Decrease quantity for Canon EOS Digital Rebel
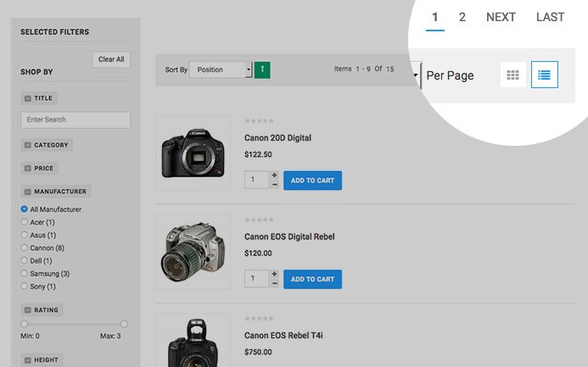This screenshot has width=588, height=367. (275, 283)
